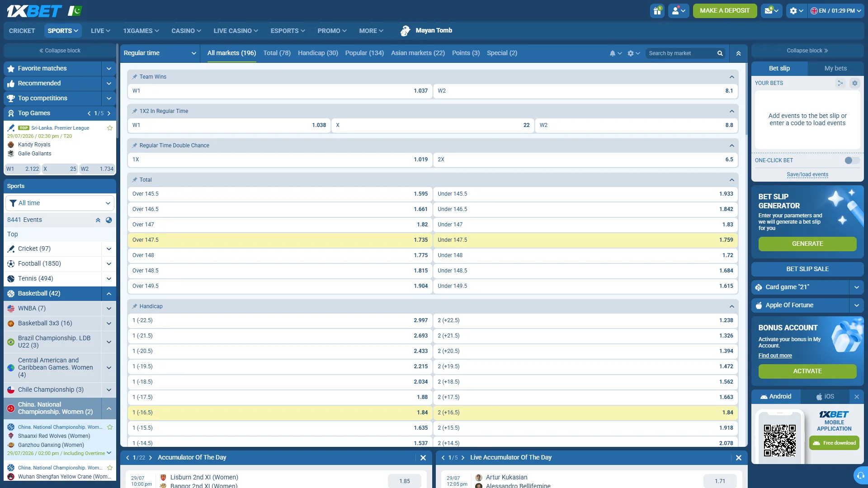This screenshot has width=868, height=488.
Task: Expand the Favorite matches section
Action: pos(108,69)
